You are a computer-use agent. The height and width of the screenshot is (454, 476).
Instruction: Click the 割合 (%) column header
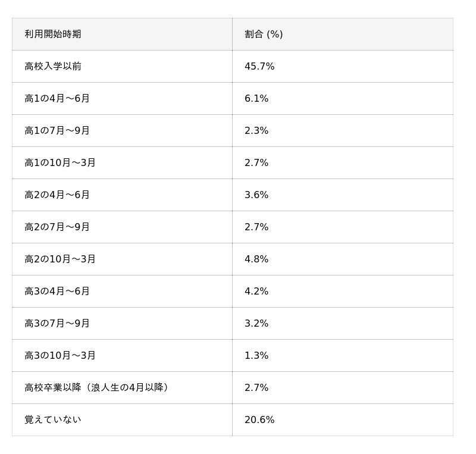coord(264,35)
